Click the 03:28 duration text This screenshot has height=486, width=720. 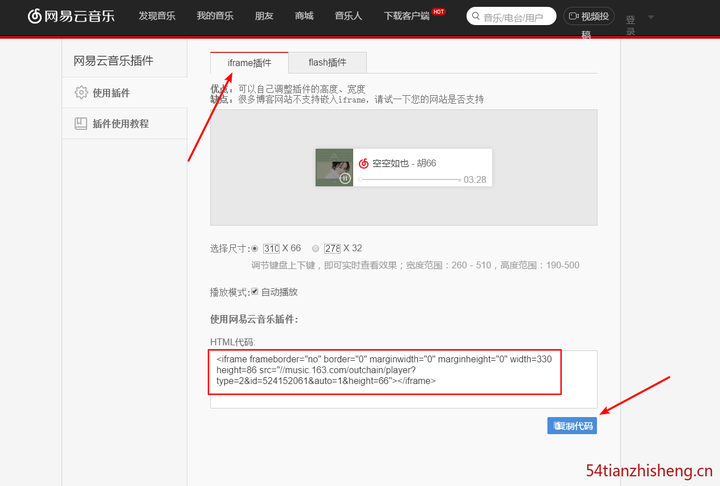pyautogui.click(x=475, y=180)
